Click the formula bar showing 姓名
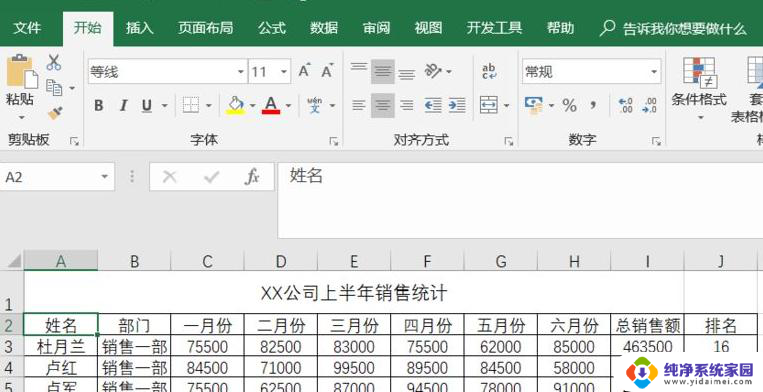Viewport: 763px width, 392px height. [520, 200]
